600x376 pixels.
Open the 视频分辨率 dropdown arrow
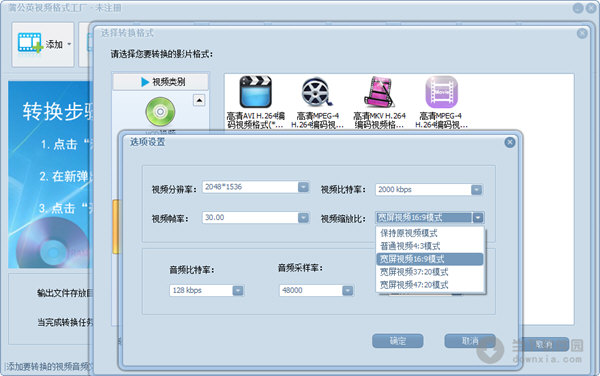[303, 187]
